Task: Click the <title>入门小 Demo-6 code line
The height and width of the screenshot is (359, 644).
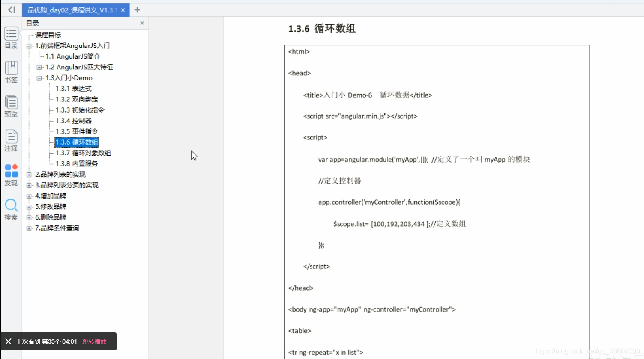Action: (368, 95)
